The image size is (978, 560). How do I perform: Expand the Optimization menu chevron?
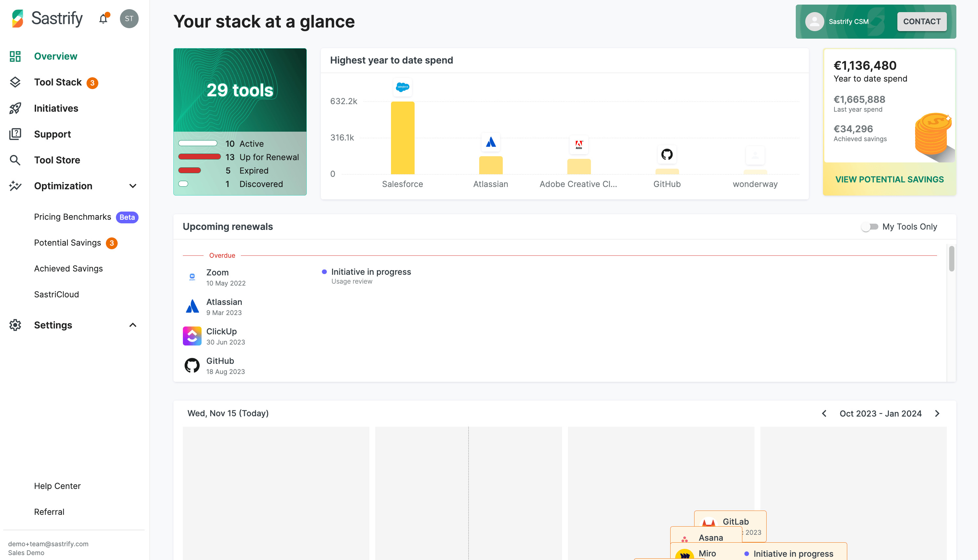tap(133, 186)
